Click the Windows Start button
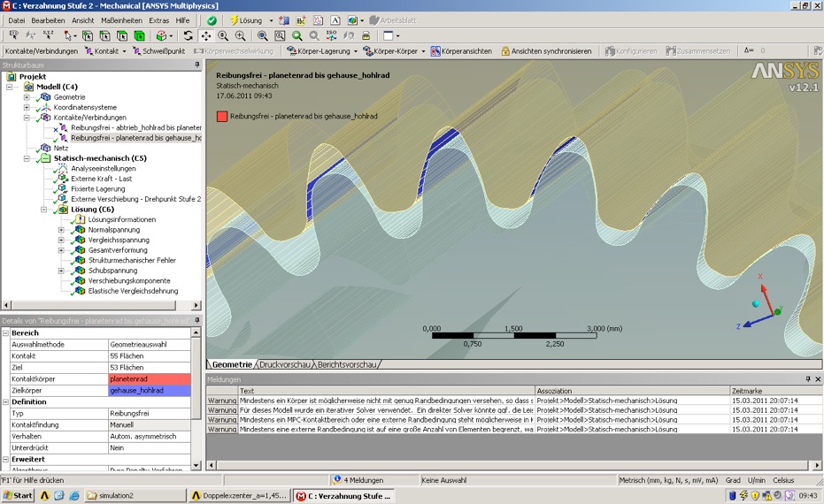The height and width of the screenshot is (504, 824). 18,495
